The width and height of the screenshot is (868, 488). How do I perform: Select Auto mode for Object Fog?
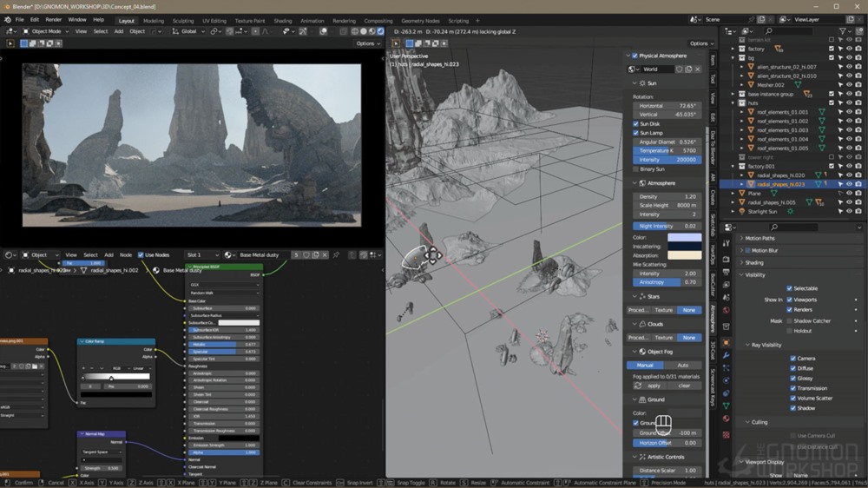click(682, 365)
